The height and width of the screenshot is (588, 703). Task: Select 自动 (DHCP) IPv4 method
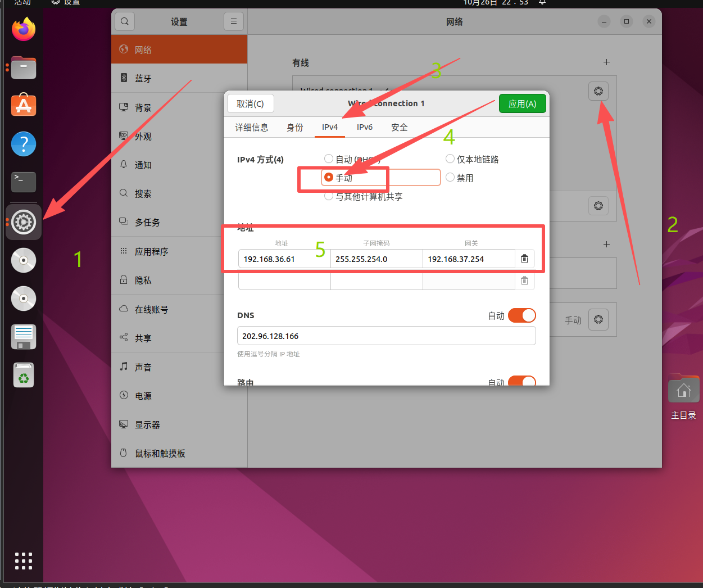coord(329,159)
